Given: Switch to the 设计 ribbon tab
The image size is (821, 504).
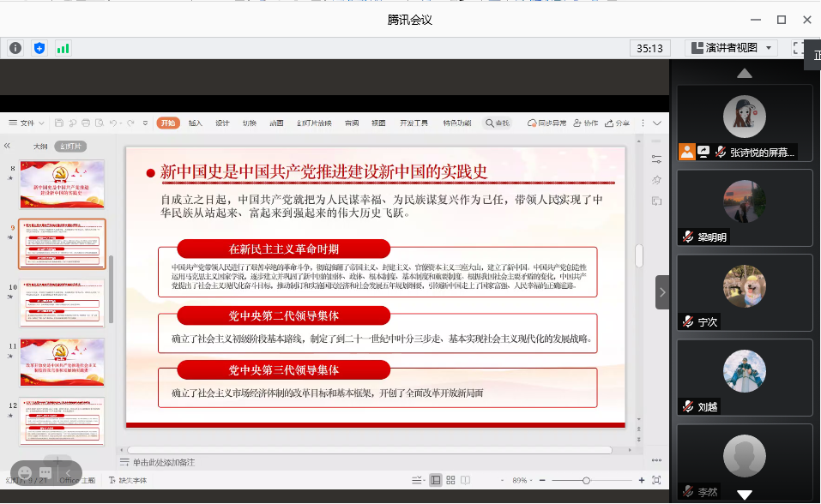Looking at the screenshot, I should click(222, 123).
